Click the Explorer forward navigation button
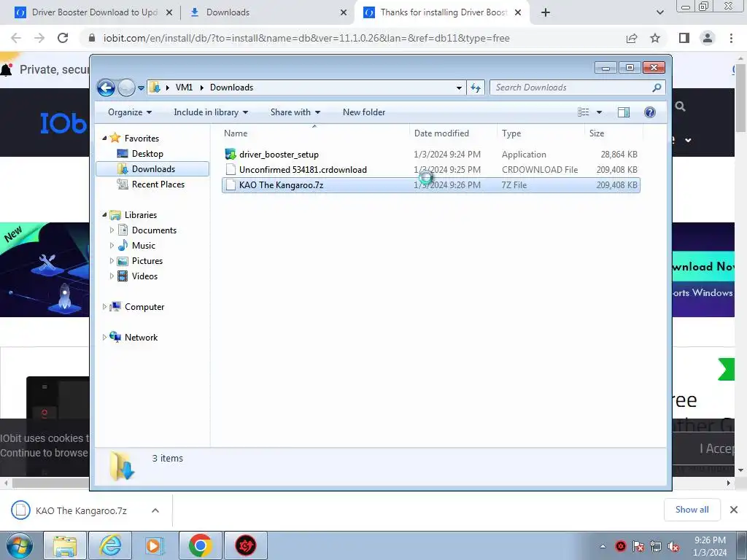747x560 pixels. click(126, 87)
